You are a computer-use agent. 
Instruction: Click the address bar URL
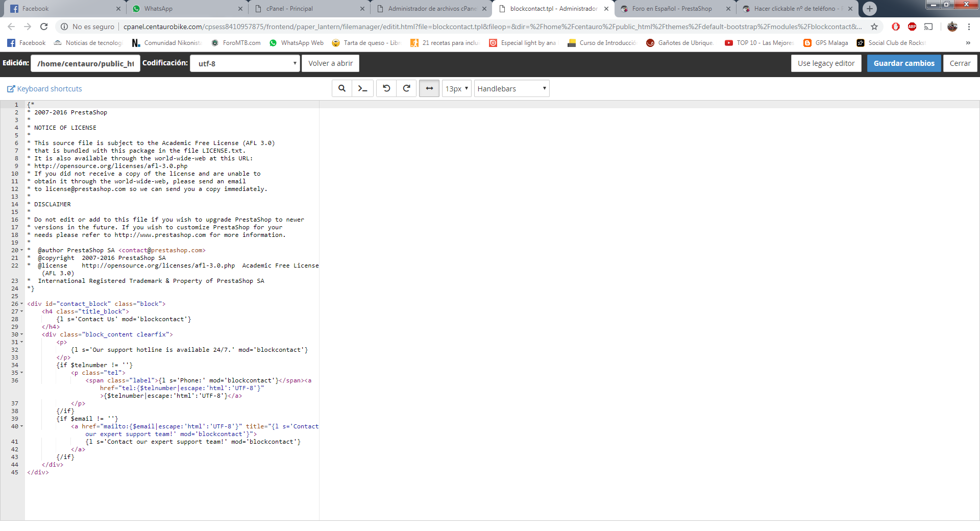coord(493,27)
